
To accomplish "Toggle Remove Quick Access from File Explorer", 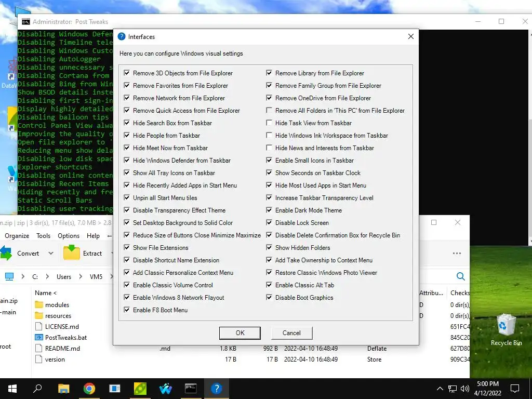I will tap(127, 110).
